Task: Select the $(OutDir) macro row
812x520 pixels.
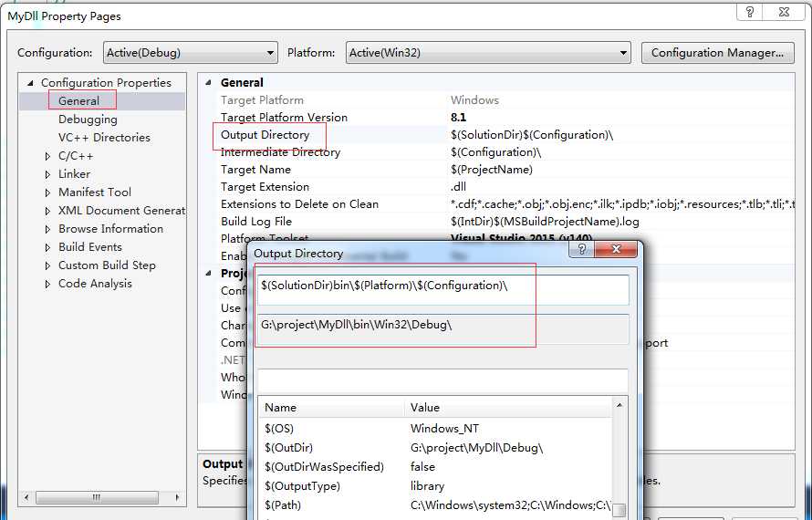Action: tap(435, 448)
